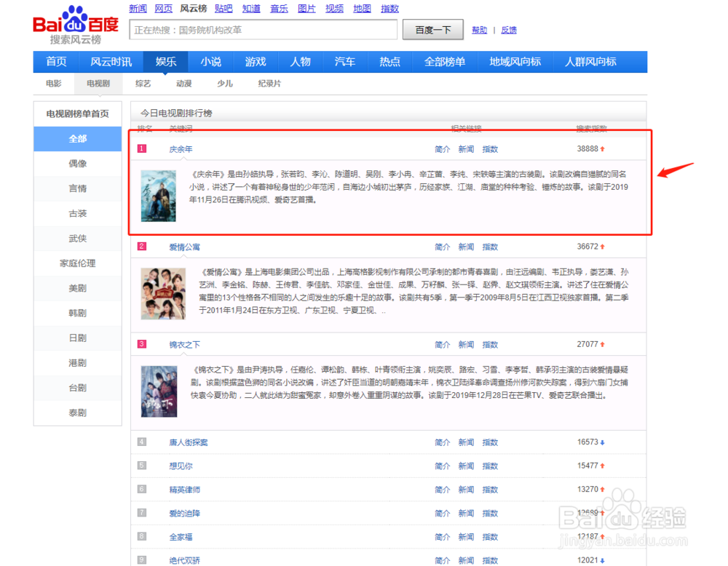Go to 地图 top link
Screen dimensions: 728x566
point(362,8)
